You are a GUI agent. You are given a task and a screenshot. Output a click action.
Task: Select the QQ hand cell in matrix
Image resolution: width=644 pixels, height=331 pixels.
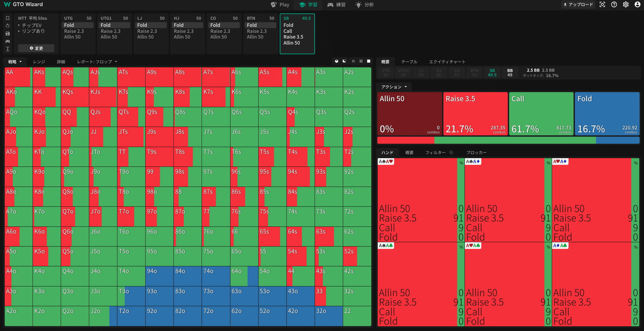pos(75,117)
